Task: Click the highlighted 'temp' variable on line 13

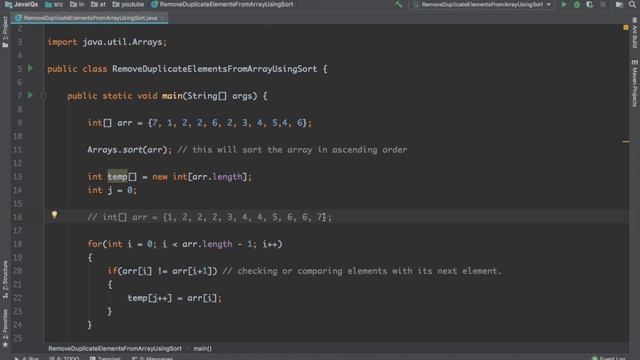Action: pyautogui.click(x=118, y=177)
